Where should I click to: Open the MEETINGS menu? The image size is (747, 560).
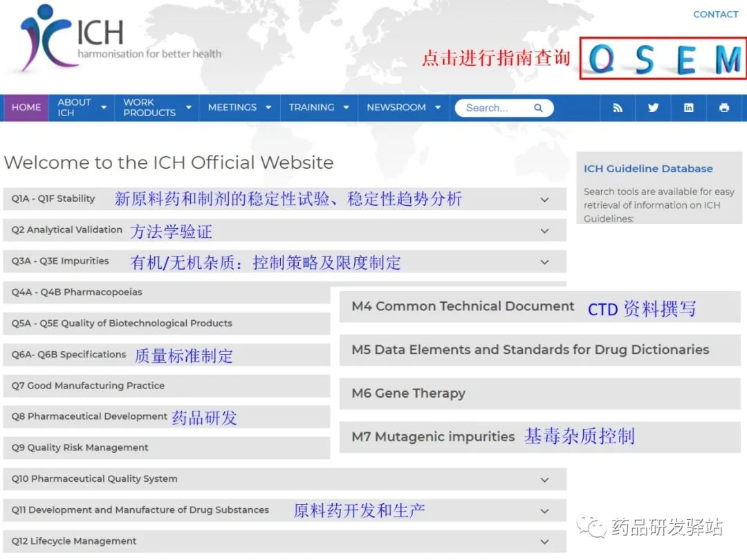(239, 108)
